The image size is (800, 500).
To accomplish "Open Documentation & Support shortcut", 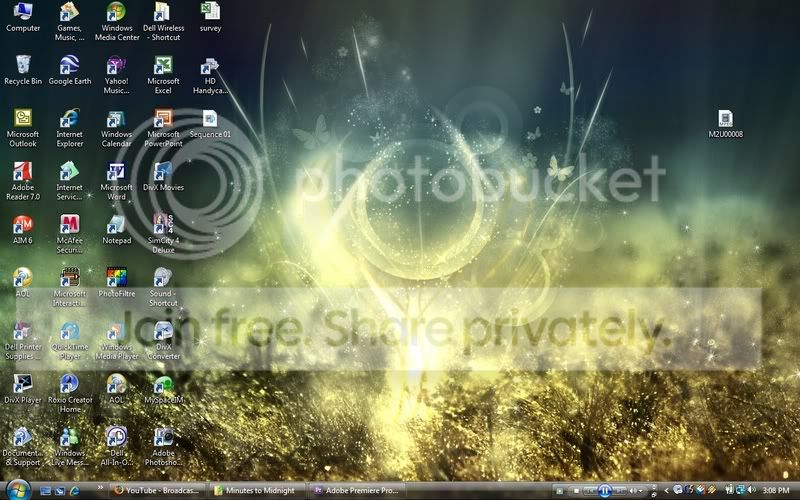I will (23, 446).
